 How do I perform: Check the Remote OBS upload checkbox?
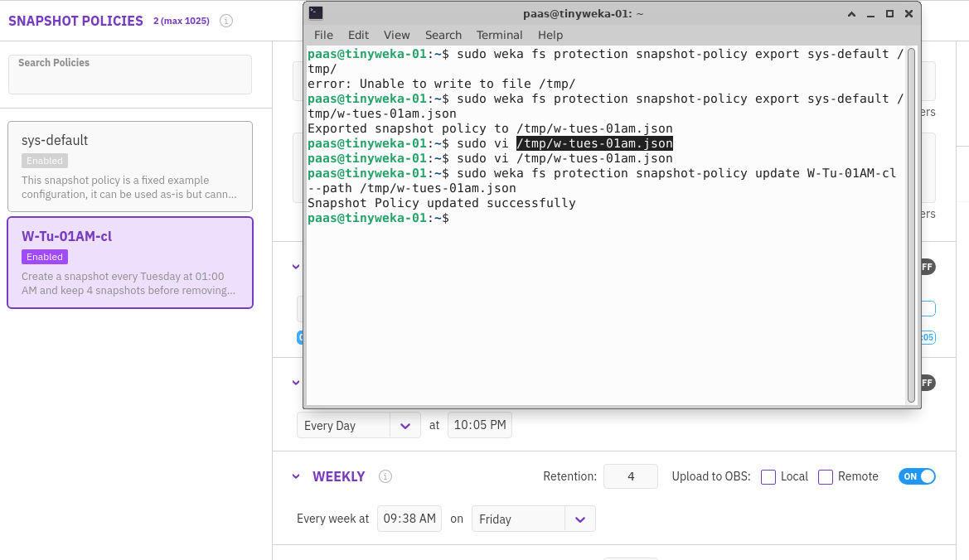825,476
